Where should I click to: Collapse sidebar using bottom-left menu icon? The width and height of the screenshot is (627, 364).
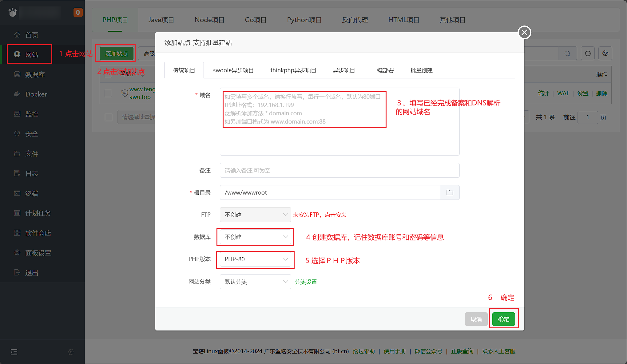(x=14, y=352)
